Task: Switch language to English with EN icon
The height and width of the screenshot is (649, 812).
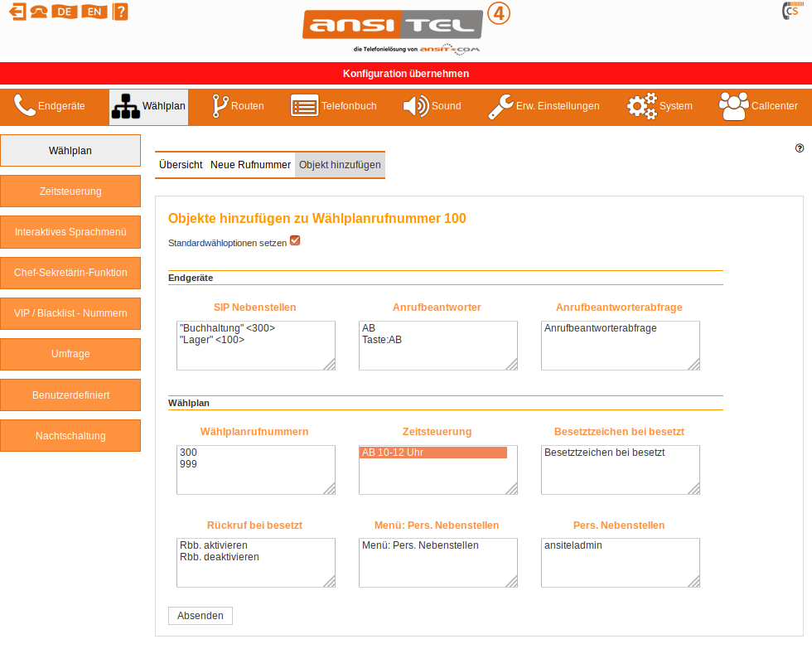Action: tap(94, 12)
